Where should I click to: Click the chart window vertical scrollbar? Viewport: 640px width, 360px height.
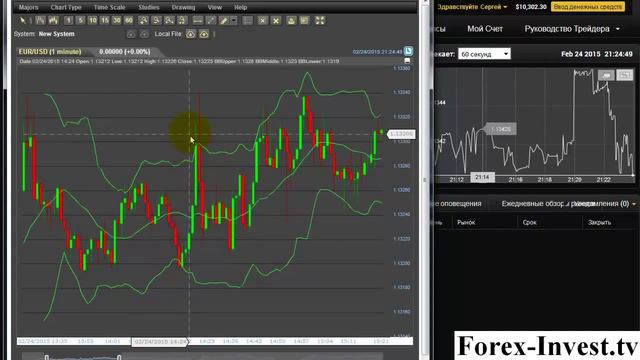(425, 180)
